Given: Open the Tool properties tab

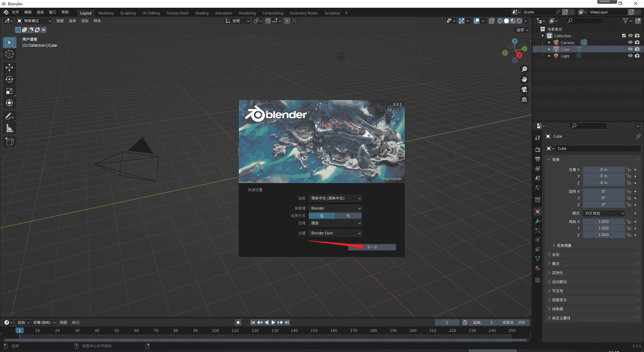Looking at the screenshot, I should click(x=538, y=137).
